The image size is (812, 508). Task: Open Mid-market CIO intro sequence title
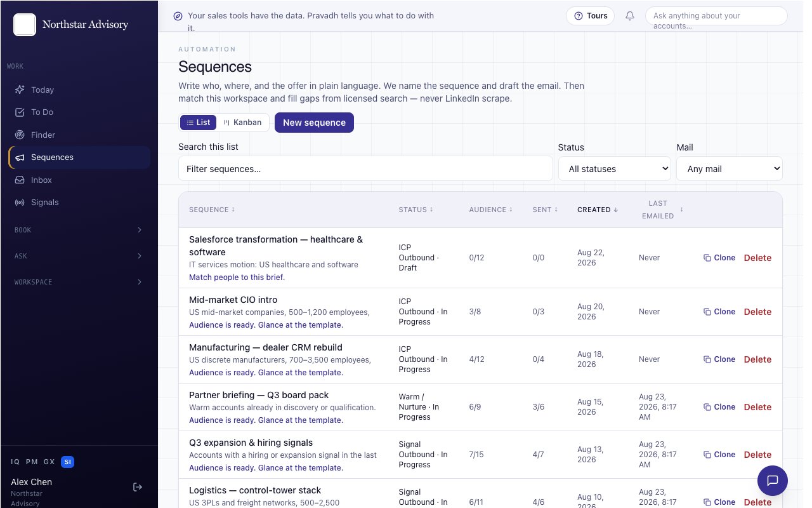pos(233,300)
